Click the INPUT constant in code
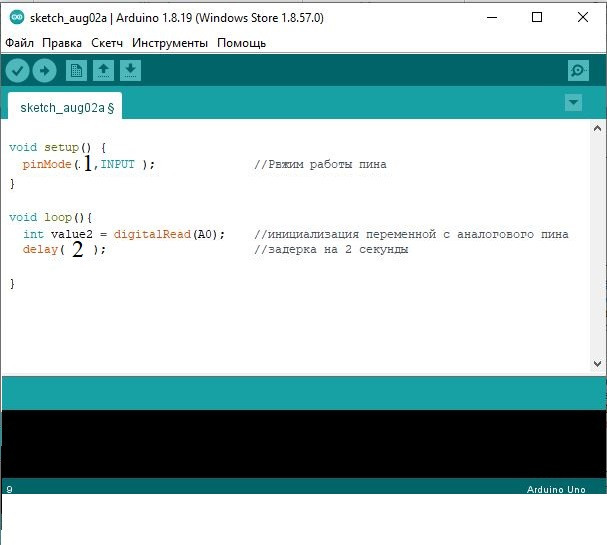607x545 pixels. [117, 164]
